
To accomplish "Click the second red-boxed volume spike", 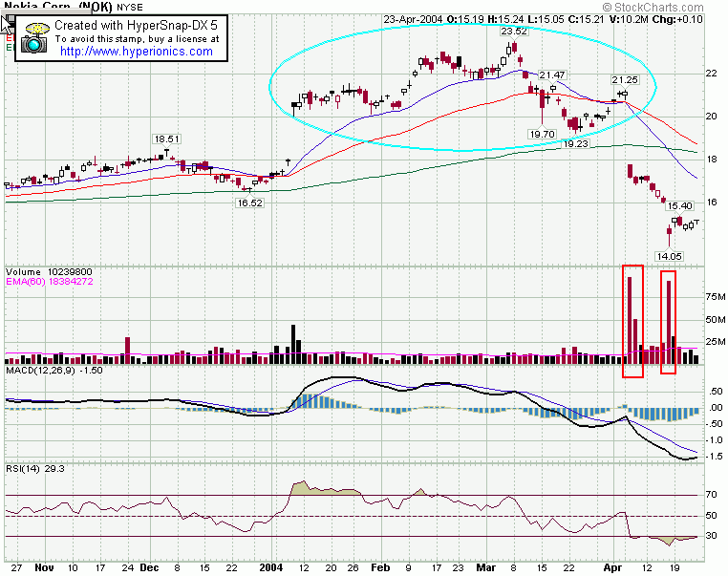I will (x=670, y=322).
